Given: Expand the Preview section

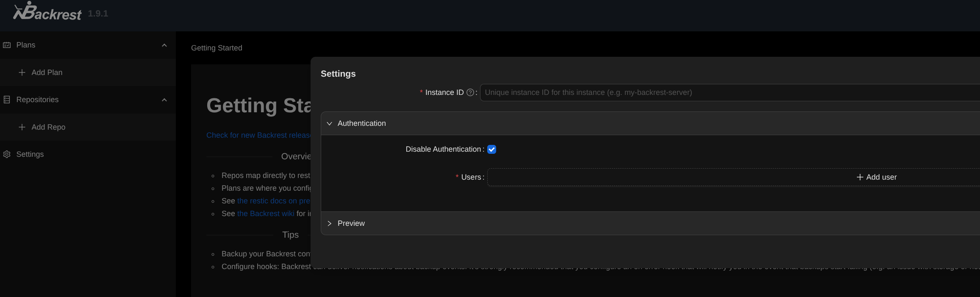Looking at the screenshot, I should pos(329,223).
